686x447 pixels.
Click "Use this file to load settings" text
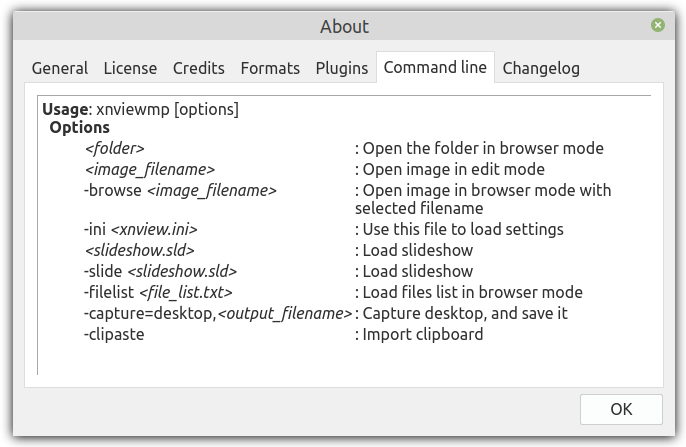pos(463,229)
